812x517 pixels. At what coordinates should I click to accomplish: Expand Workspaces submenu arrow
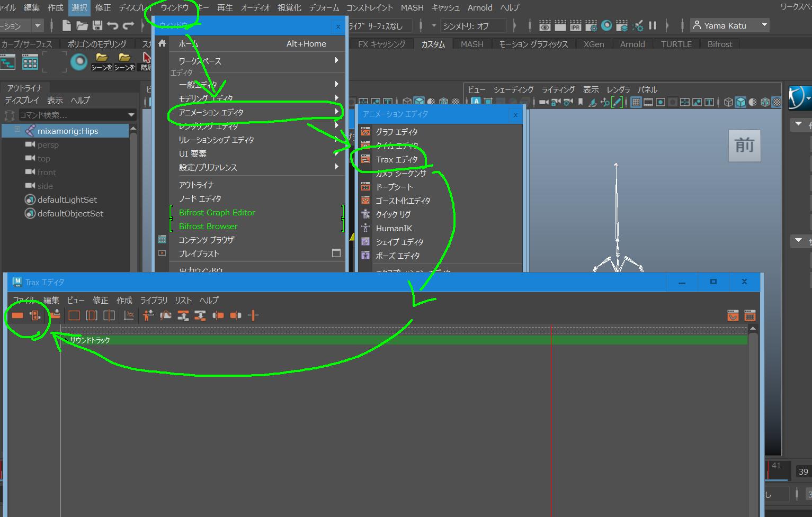336,60
